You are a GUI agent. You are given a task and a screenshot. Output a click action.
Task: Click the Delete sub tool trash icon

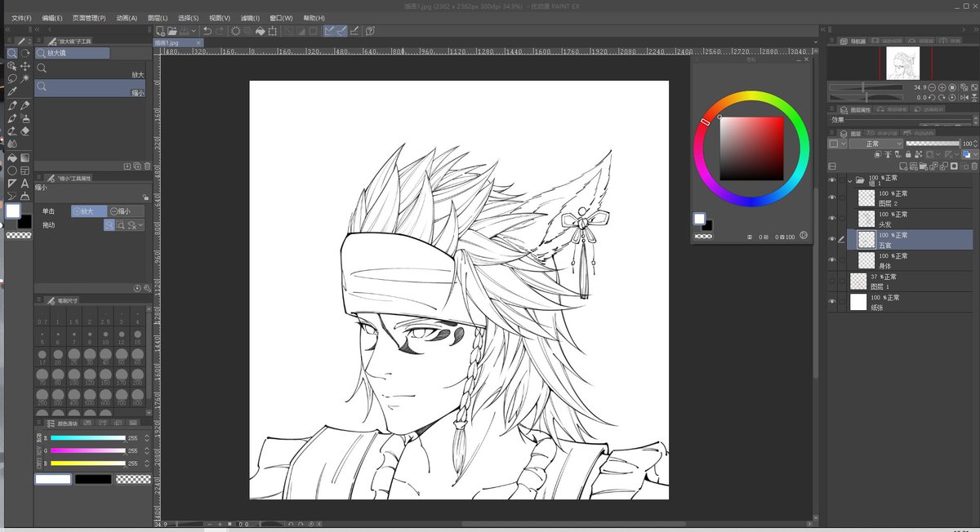pyautogui.click(x=147, y=166)
